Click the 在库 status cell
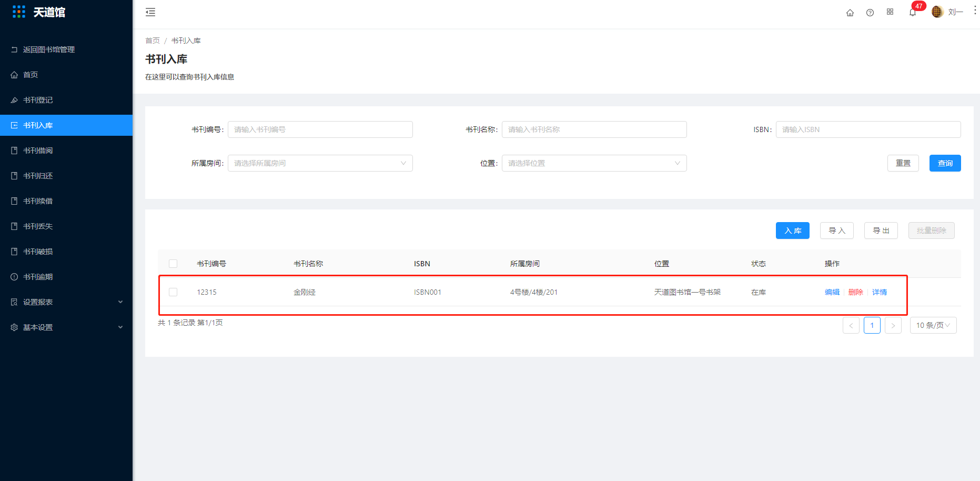Viewport: 980px width, 481px height. (x=759, y=292)
